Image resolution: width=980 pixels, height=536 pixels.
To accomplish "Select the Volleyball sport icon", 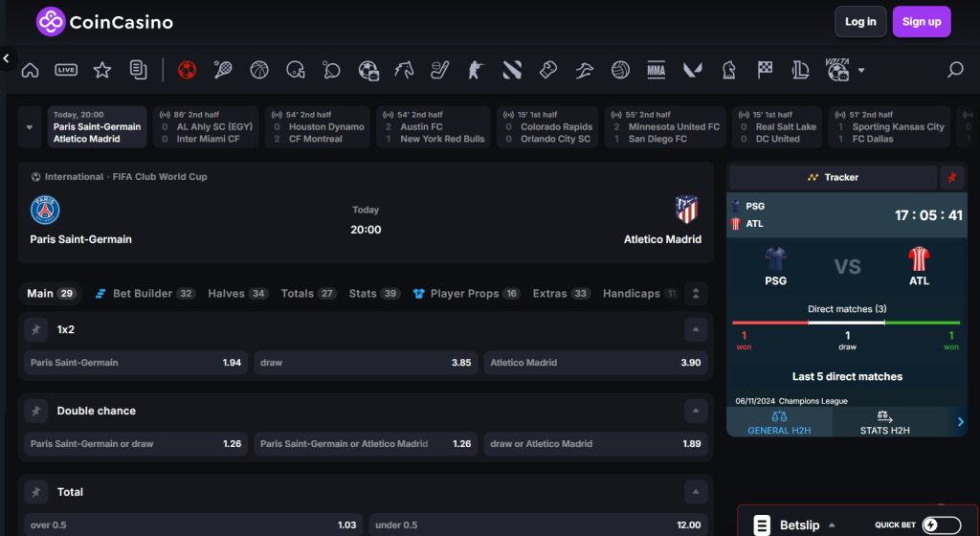I will pos(620,70).
